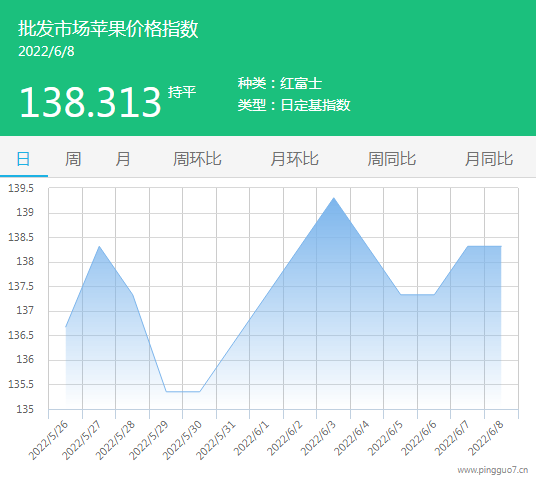Click the 2022/6/8 endpoint on the chart
The image size is (536, 482).
point(501,246)
